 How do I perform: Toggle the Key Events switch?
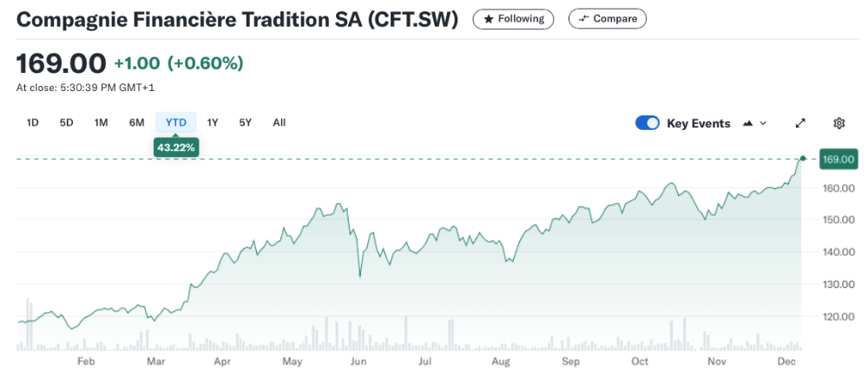(x=648, y=123)
